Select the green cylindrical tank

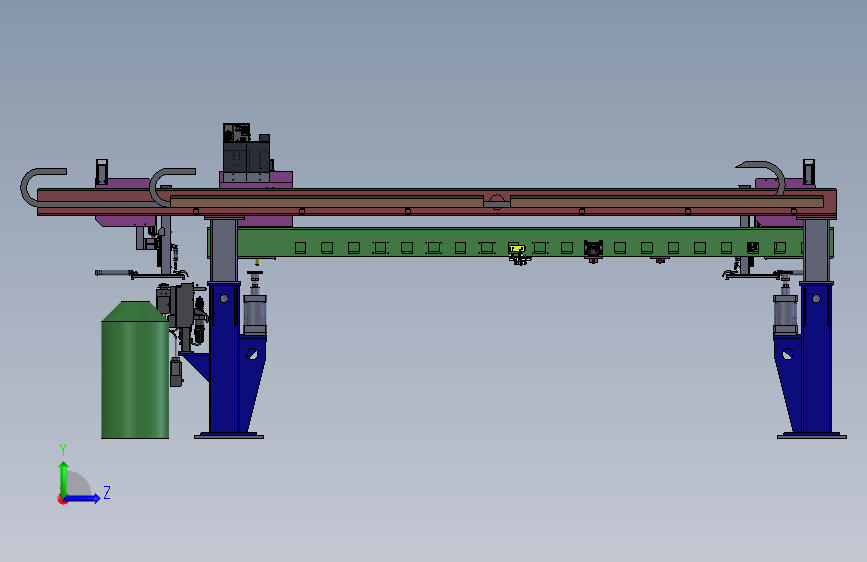click(135, 370)
